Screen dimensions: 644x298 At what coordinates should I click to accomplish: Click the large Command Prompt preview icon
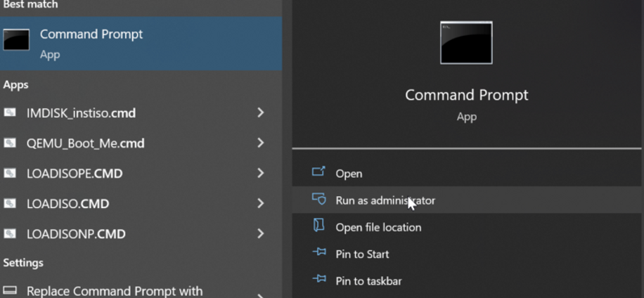pyautogui.click(x=466, y=43)
